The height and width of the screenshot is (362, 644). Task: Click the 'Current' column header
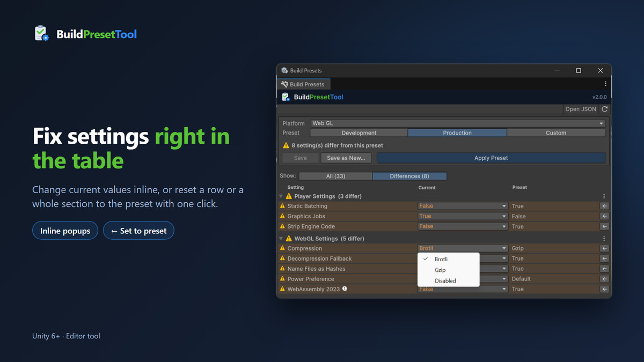click(x=427, y=187)
